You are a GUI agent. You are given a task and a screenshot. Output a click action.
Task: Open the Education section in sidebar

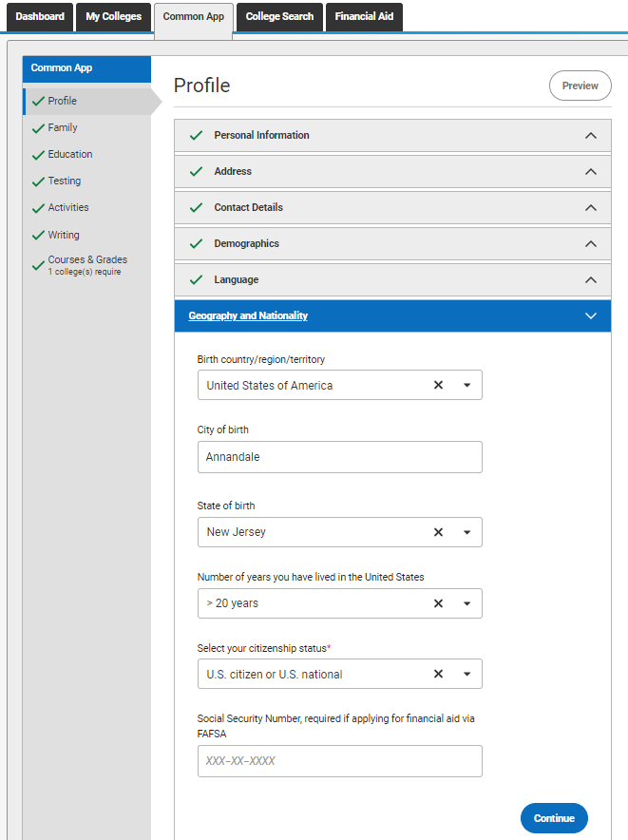(70, 154)
